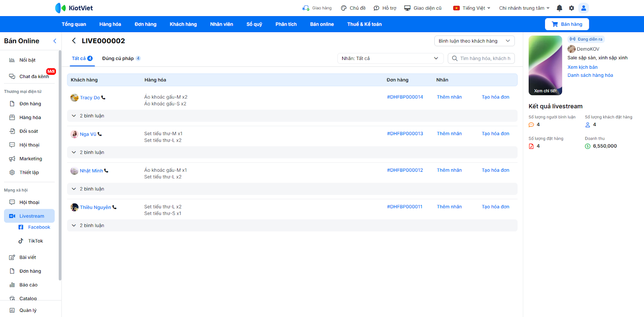Open the Xem kịch bản link
Image resolution: width=644 pixels, height=317 pixels.
582,67
